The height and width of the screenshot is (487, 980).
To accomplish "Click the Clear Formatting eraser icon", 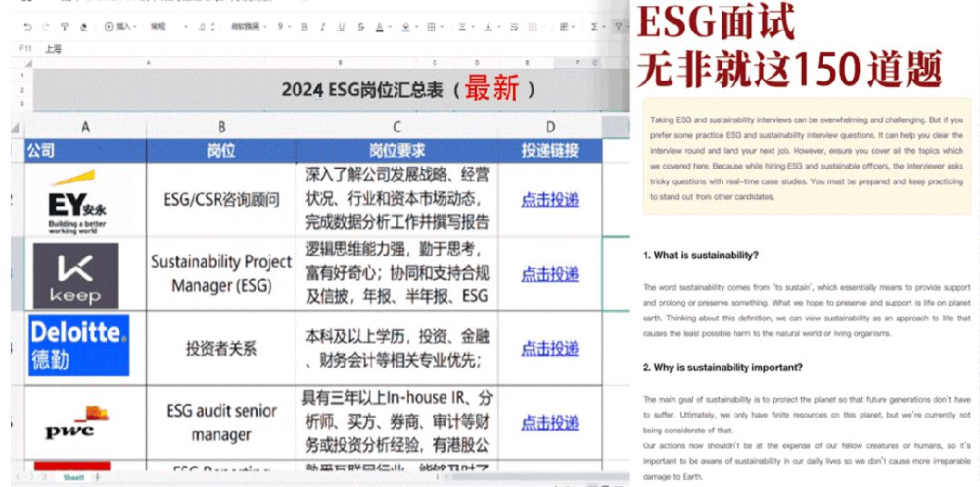I will tap(84, 27).
